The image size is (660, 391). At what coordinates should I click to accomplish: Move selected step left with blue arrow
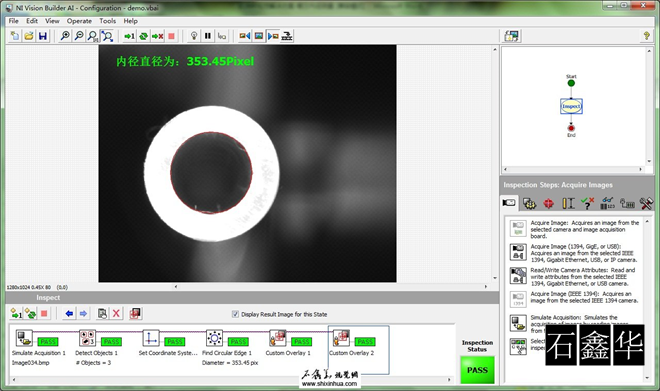(69, 314)
